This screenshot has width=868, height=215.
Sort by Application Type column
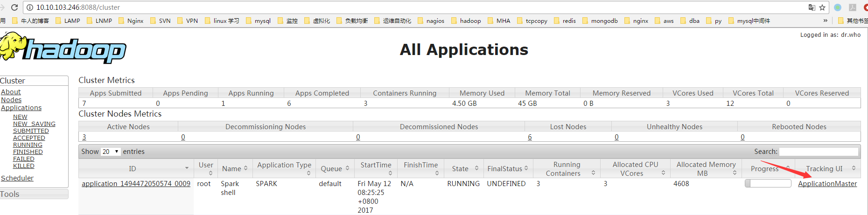284,168
